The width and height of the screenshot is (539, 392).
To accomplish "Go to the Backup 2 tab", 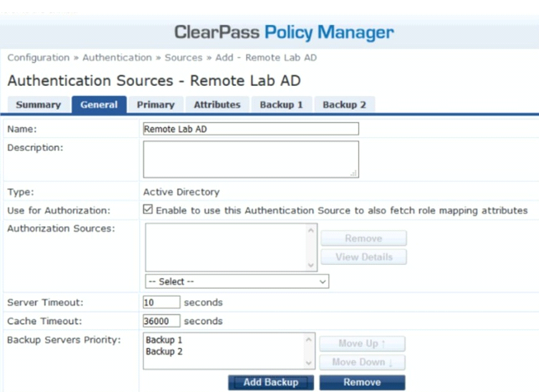I will click(344, 105).
